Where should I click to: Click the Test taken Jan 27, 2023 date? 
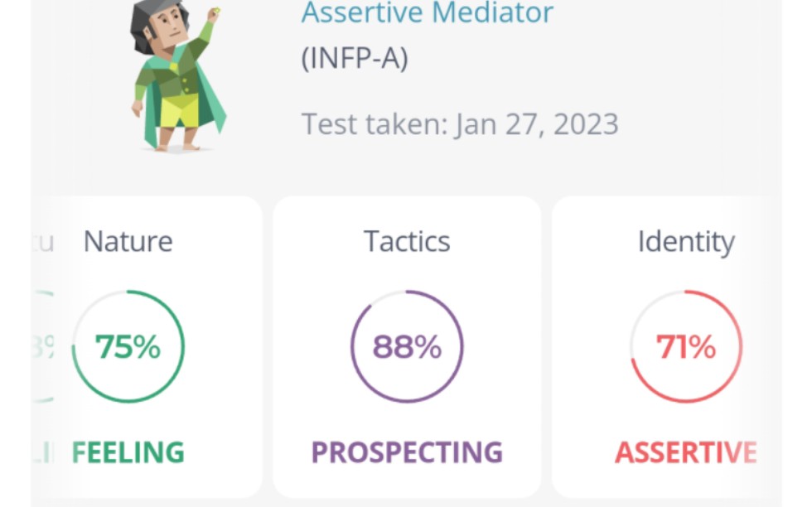point(460,124)
